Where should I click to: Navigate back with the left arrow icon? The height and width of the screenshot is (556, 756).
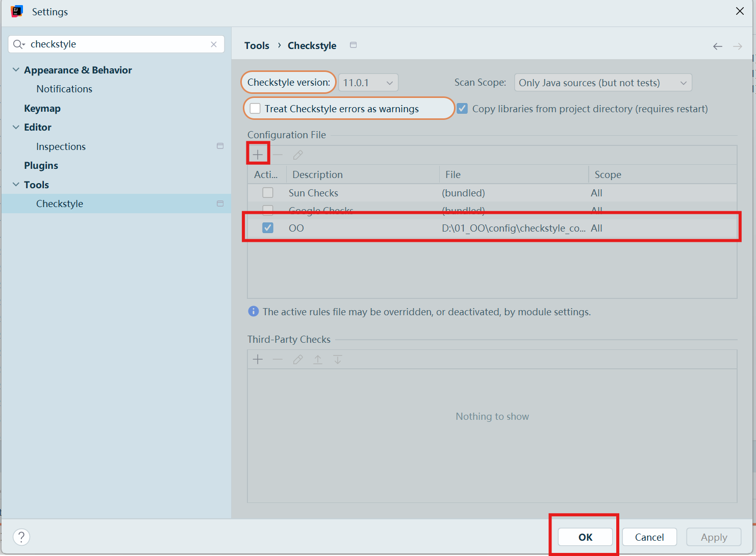(x=717, y=46)
